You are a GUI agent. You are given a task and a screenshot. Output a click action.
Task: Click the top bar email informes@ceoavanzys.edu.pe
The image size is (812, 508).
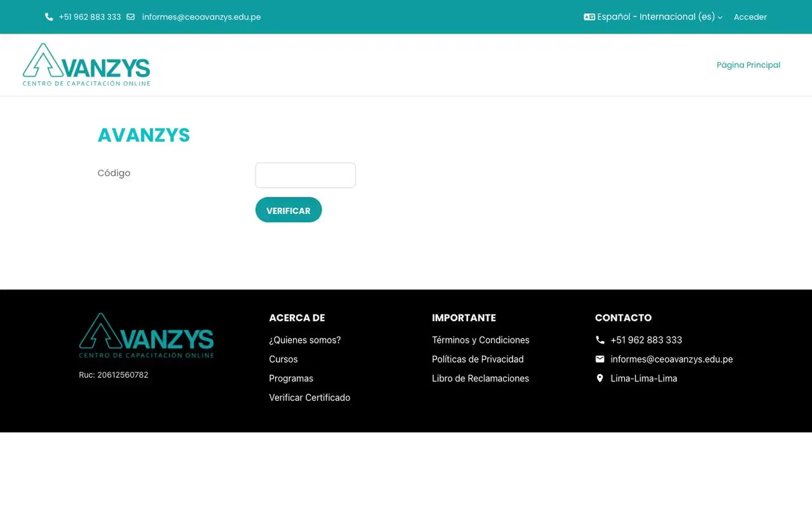tap(201, 17)
